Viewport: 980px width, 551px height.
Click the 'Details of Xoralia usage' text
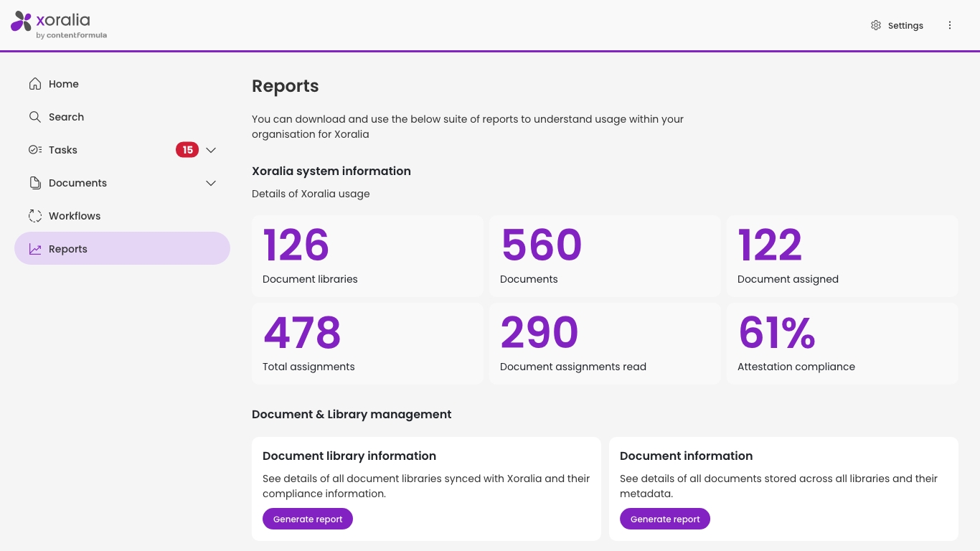coord(311,194)
